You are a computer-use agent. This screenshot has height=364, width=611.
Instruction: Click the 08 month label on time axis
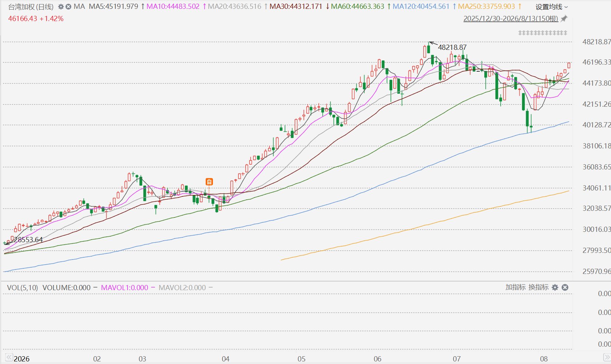tap(544, 359)
